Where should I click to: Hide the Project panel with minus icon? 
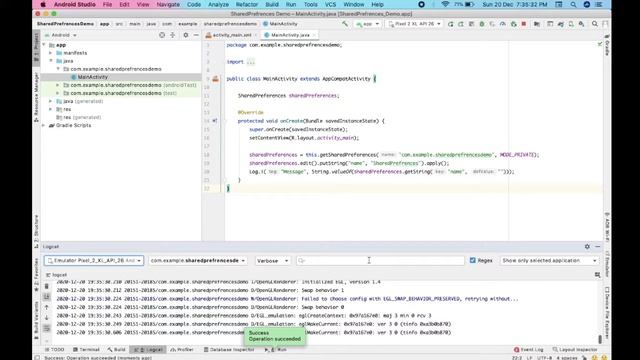(196, 35)
